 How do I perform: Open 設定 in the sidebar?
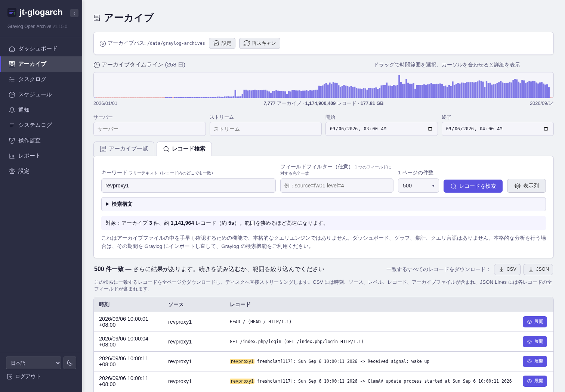pyautogui.click(x=41, y=171)
